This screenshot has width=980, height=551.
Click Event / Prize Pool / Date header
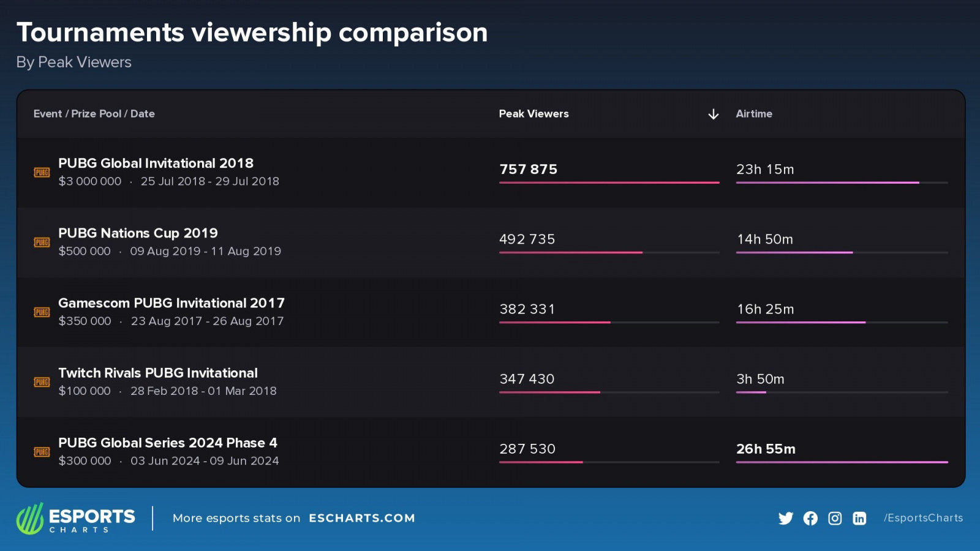tap(94, 114)
